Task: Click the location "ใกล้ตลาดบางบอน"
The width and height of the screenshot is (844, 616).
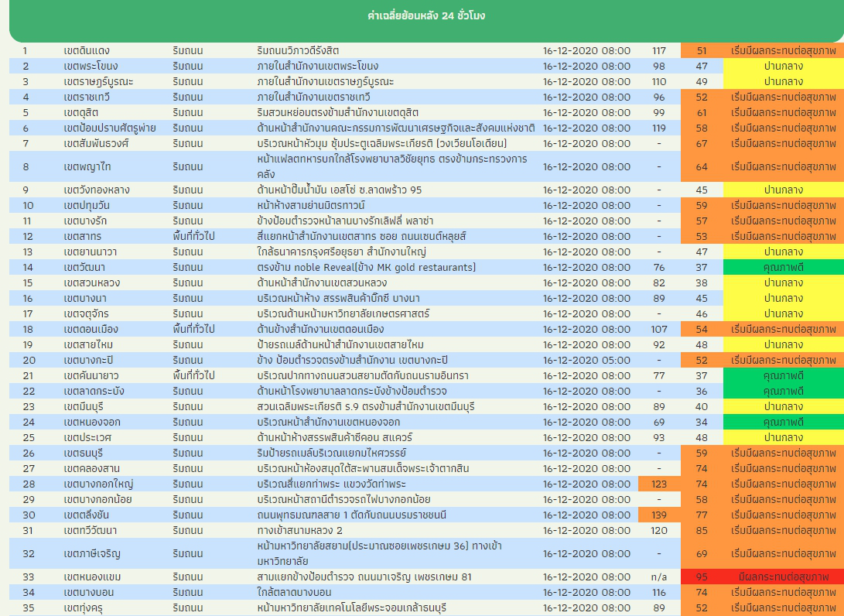Action: [x=294, y=593]
